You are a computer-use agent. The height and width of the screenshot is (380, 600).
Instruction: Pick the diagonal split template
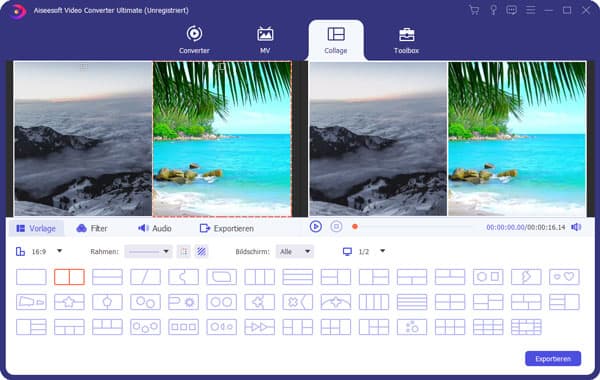click(145, 277)
